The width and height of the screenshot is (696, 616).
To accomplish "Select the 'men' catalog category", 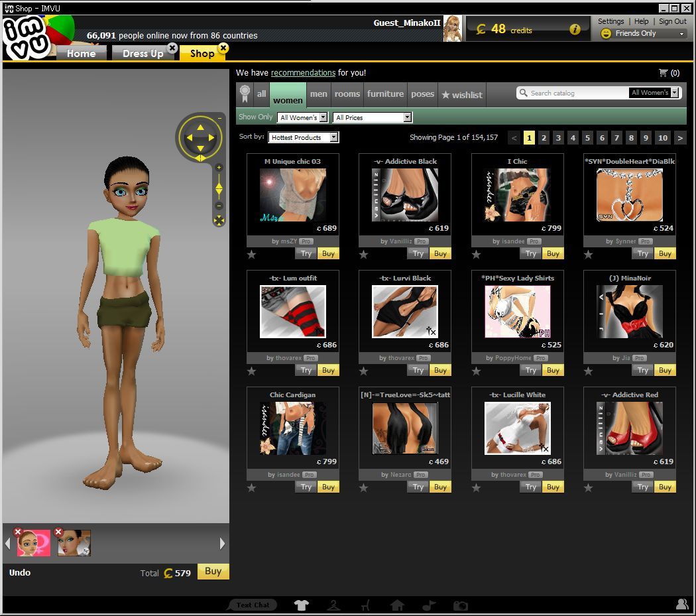I will [318, 94].
